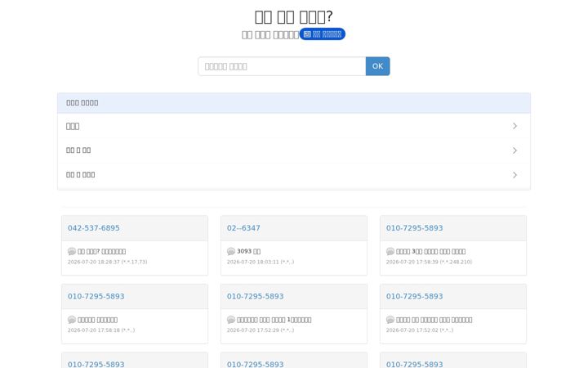Expand the last category row via its chevron
Viewport: 588px width, 368px height.
tap(514, 175)
